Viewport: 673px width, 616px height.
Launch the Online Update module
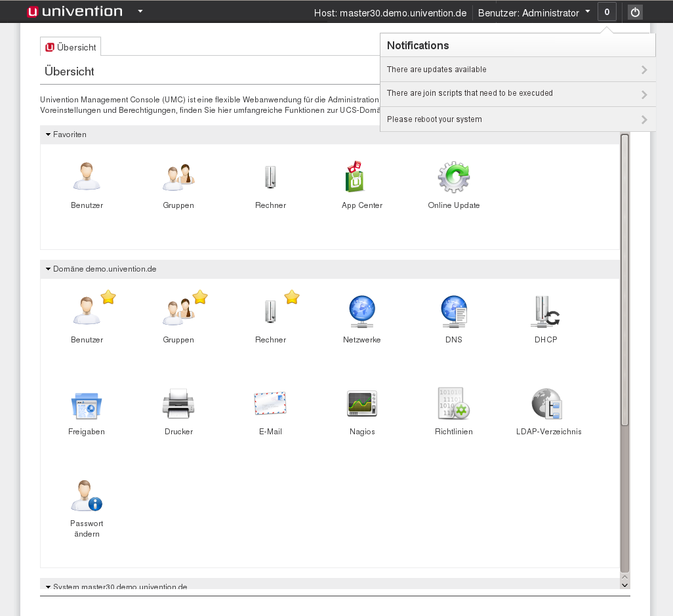point(453,178)
